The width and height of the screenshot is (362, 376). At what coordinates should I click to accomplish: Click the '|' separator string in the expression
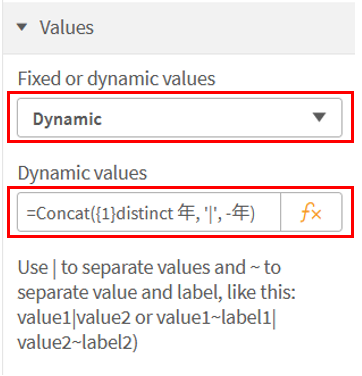tap(211, 214)
